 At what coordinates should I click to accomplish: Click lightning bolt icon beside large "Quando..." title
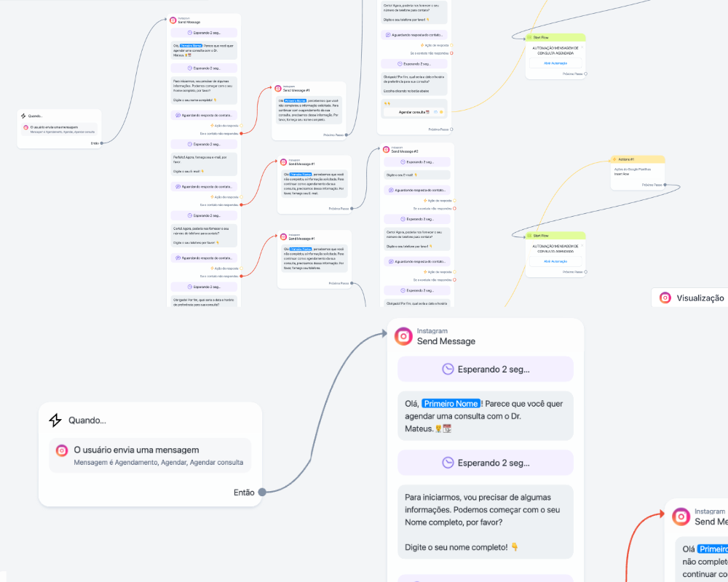pyautogui.click(x=55, y=420)
